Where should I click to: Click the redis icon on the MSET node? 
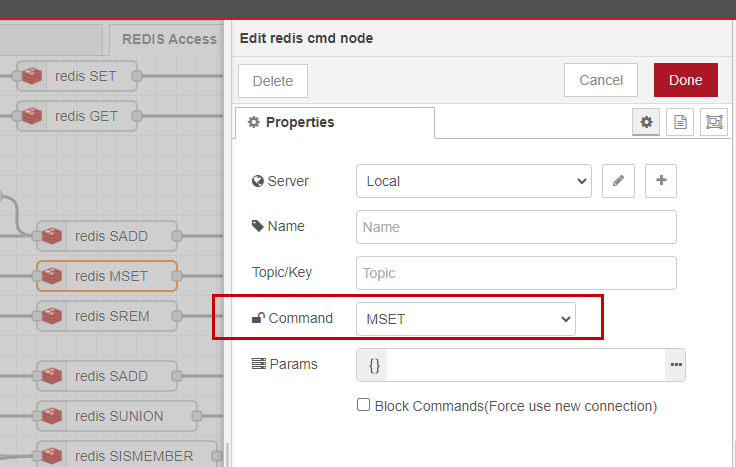(52, 276)
